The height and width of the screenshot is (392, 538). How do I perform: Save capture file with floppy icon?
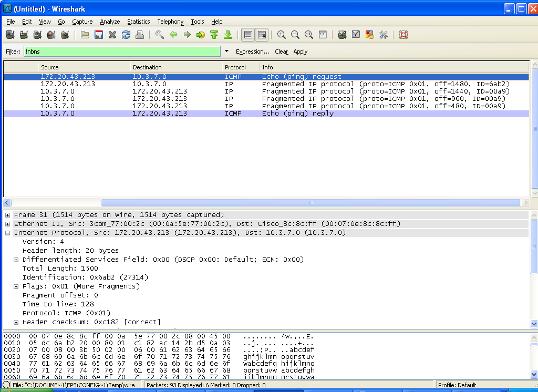[x=99, y=35]
